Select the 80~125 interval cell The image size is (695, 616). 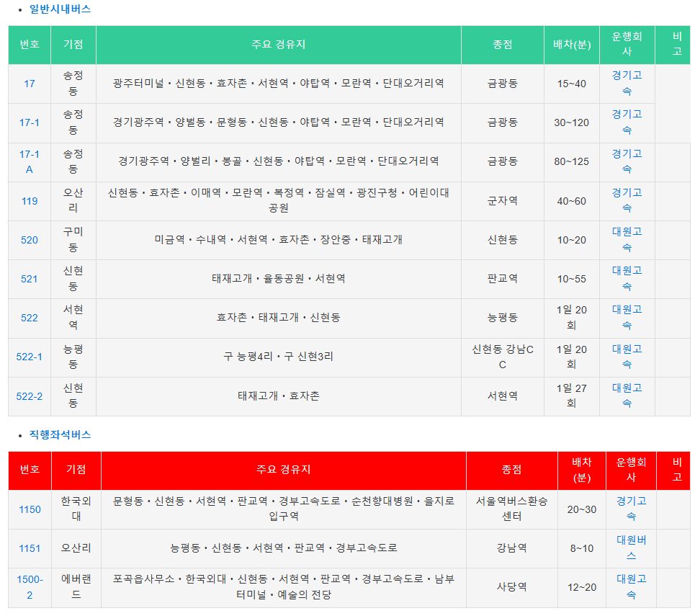(x=572, y=162)
